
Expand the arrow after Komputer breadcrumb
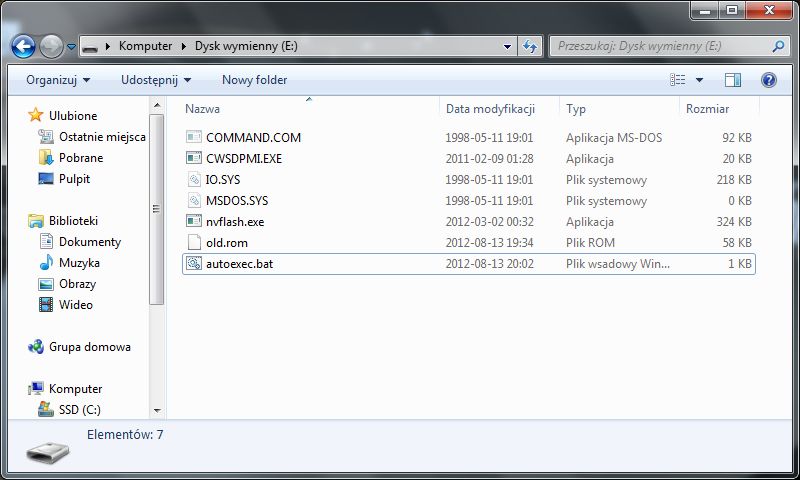pyautogui.click(x=184, y=46)
